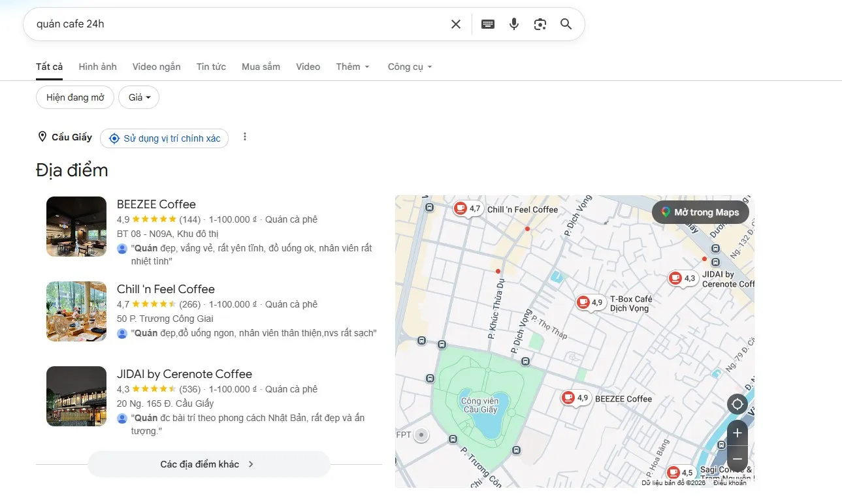Start voice search with the microphone
This screenshot has width=842, height=504.
tap(514, 24)
